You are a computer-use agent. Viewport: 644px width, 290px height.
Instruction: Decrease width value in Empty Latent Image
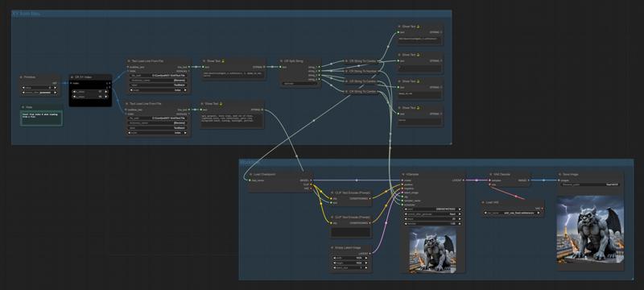tap(335, 258)
